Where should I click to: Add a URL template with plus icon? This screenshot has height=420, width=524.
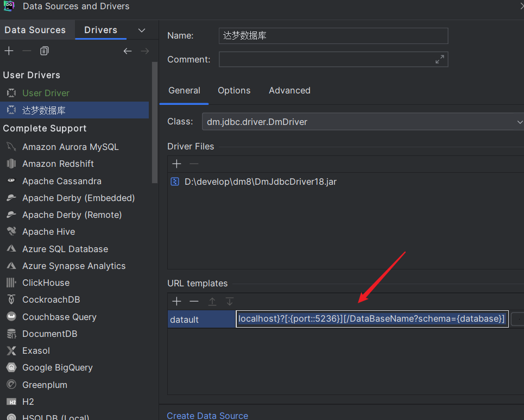pyautogui.click(x=176, y=302)
